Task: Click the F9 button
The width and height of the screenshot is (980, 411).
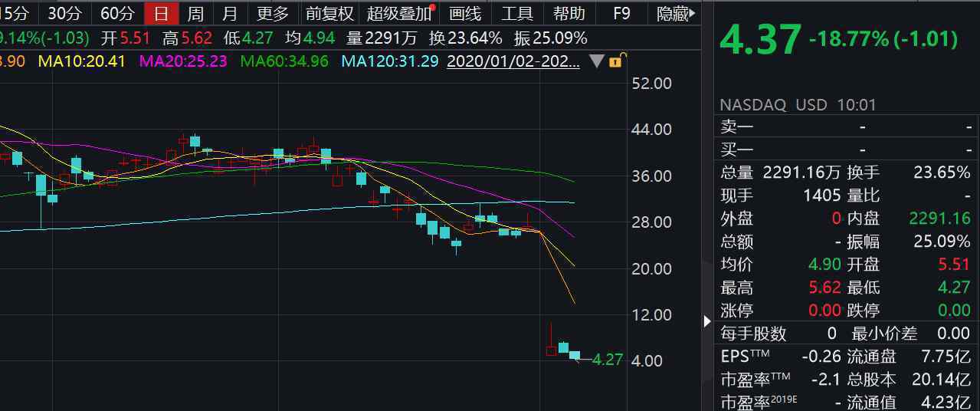Action: (621, 13)
